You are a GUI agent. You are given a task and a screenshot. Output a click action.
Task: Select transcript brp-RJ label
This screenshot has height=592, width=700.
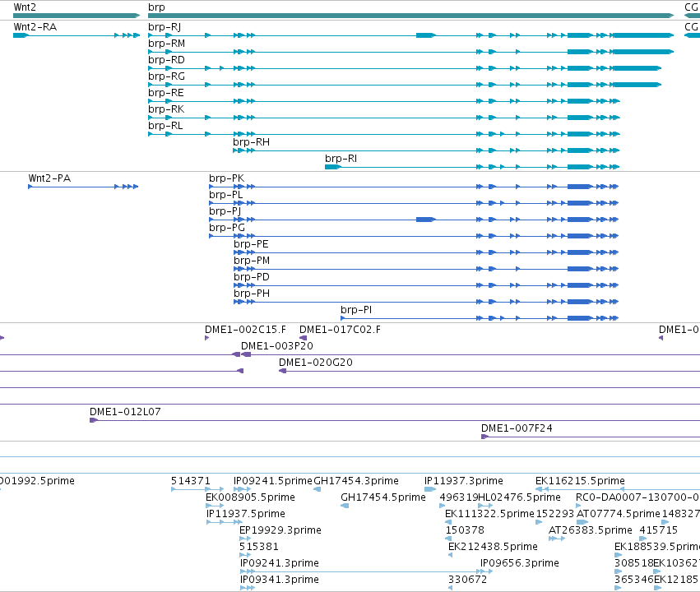pyautogui.click(x=165, y=27)
